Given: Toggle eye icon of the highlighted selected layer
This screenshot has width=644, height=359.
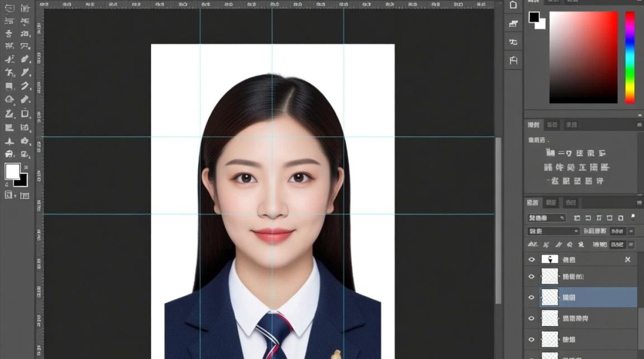Looking at the screenshot, I should [x=531, y=297].
